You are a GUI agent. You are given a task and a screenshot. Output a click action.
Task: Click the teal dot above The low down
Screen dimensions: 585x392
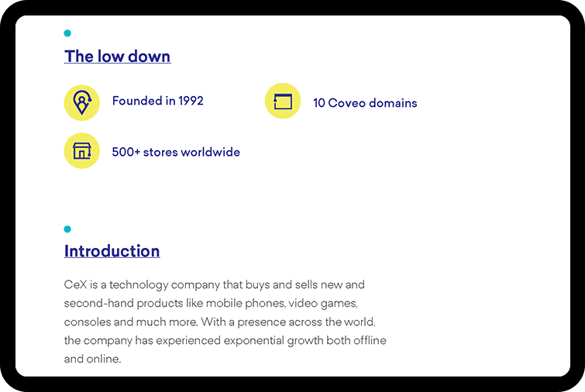tap(67, 33)
